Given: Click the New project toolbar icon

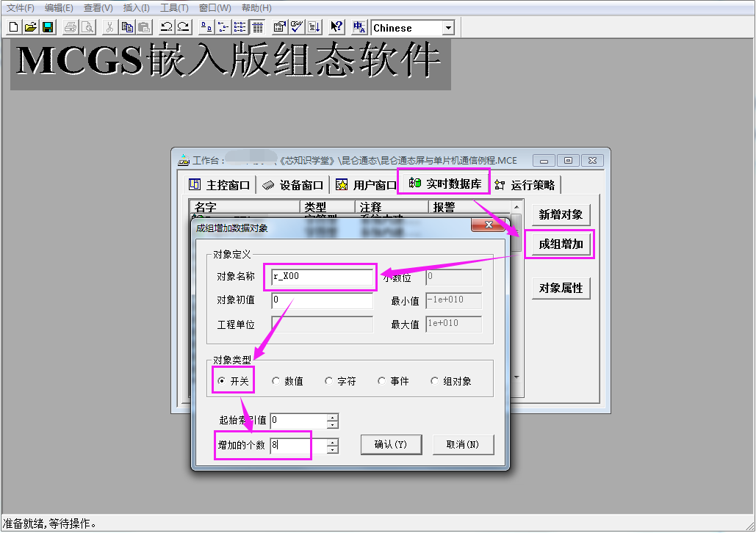Looking at the screenshot, I should coord(13,27).
